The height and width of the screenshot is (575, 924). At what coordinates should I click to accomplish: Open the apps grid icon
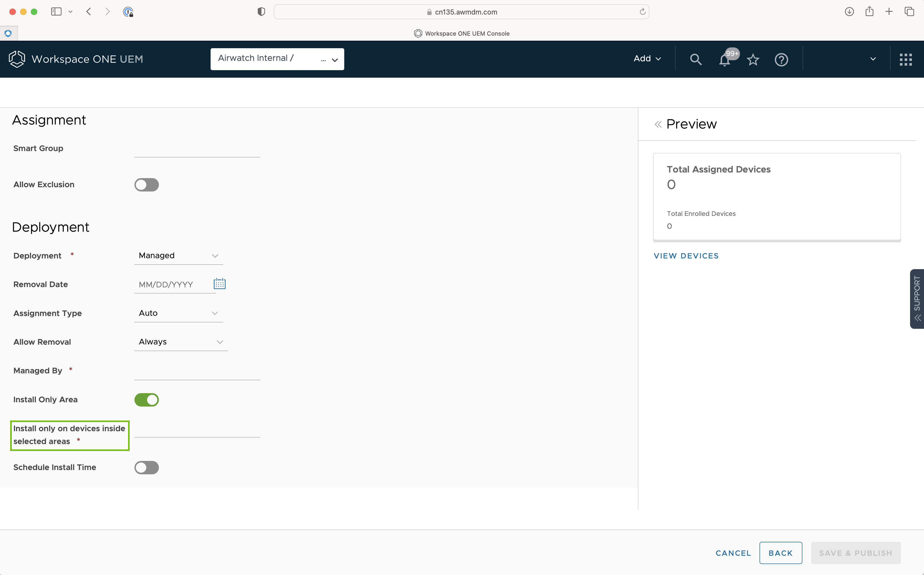(906, 59)
